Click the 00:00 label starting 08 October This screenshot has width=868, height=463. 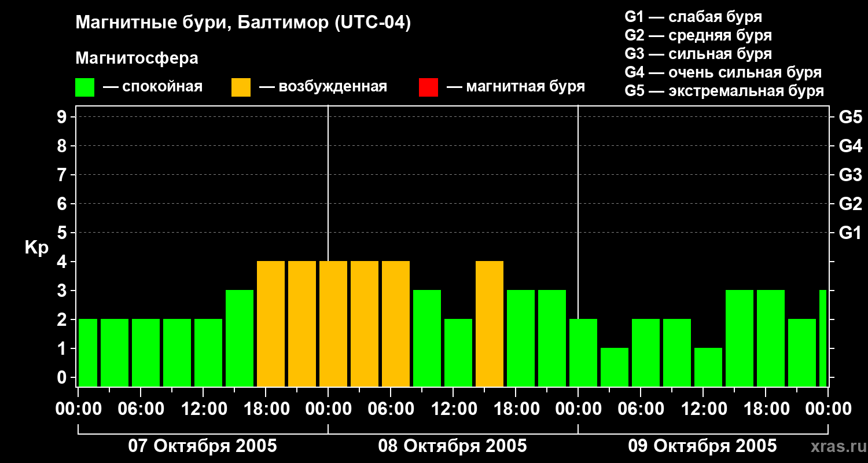point(328,409)
